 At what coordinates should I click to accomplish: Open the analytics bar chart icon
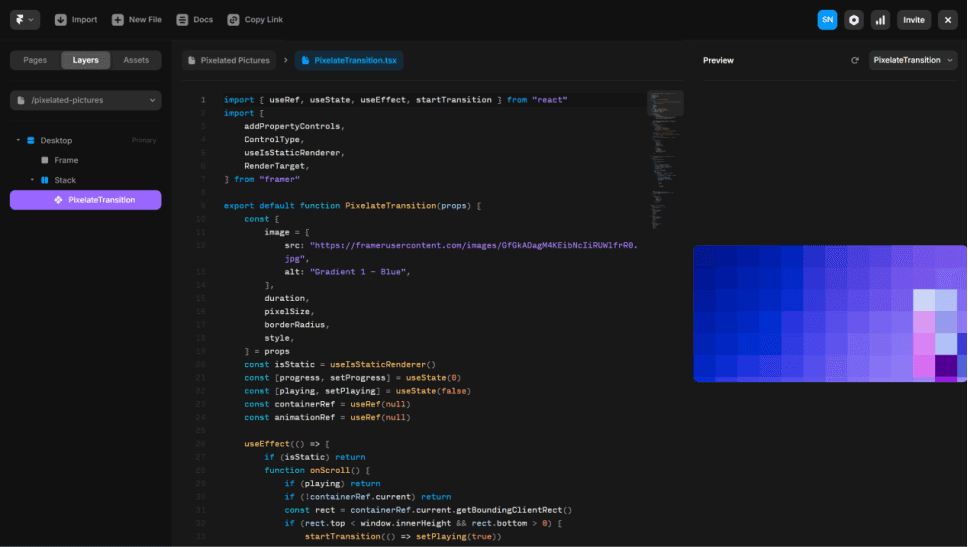[880, 20]
